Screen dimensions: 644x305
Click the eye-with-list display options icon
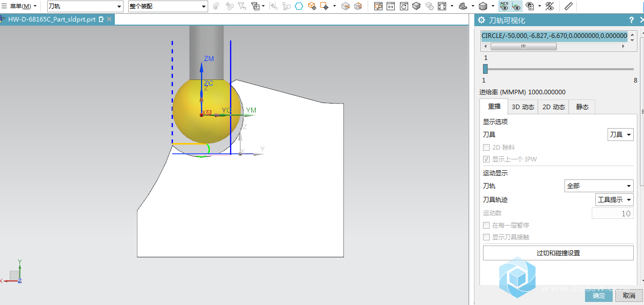coord(530,6)
